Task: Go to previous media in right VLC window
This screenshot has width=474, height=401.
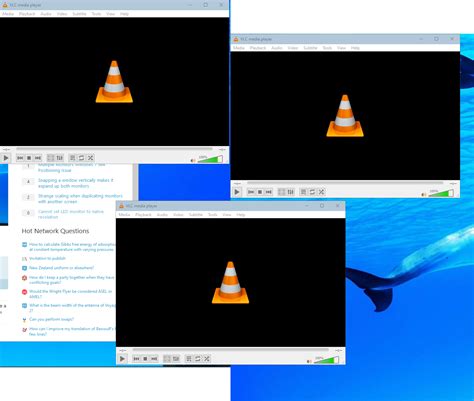Action: (x=251, y=192)
